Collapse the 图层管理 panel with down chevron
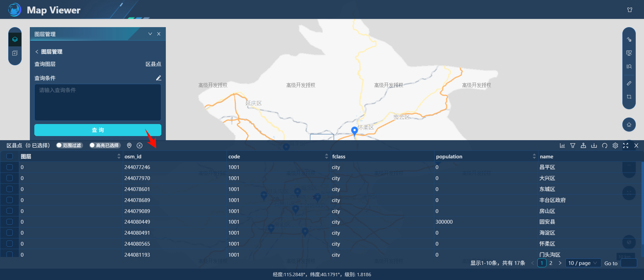The height and width of the screenshot is (280, 644). click(x=150, y=34)
